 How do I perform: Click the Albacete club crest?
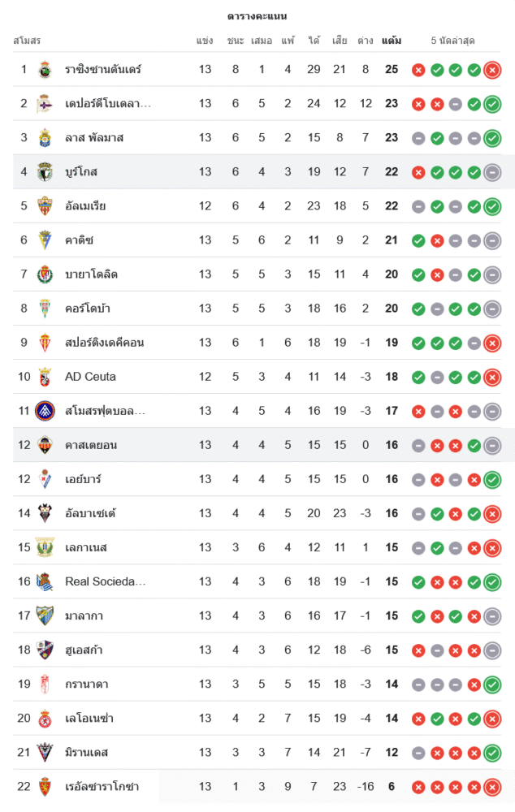coord(45,513)
